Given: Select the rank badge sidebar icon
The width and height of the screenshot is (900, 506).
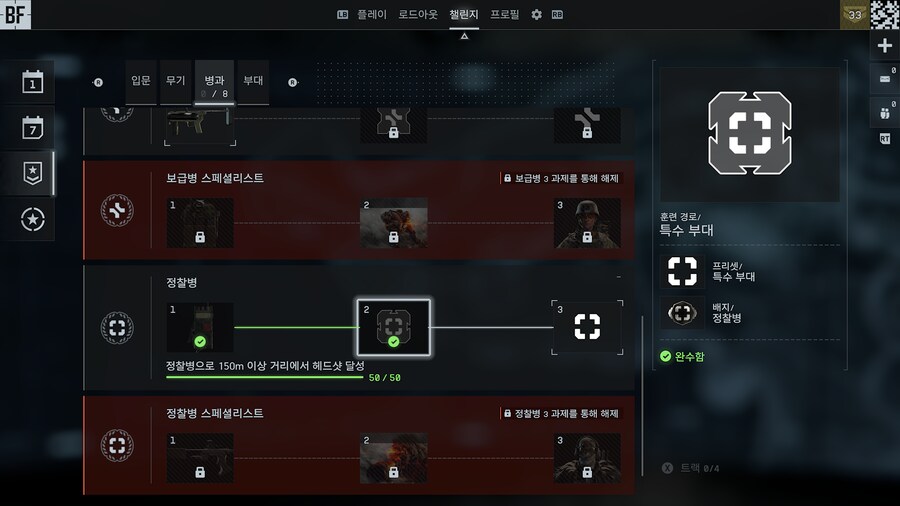Looking at the screenshot, I should point(33,173).
